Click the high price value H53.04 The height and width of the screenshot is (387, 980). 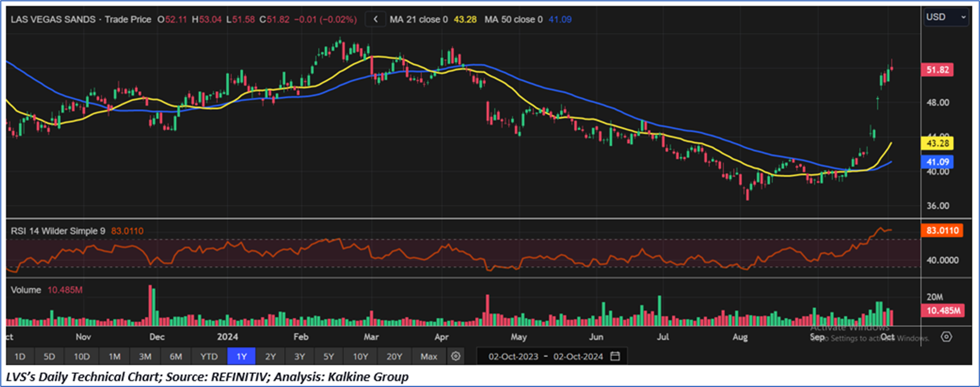point(207,20)
